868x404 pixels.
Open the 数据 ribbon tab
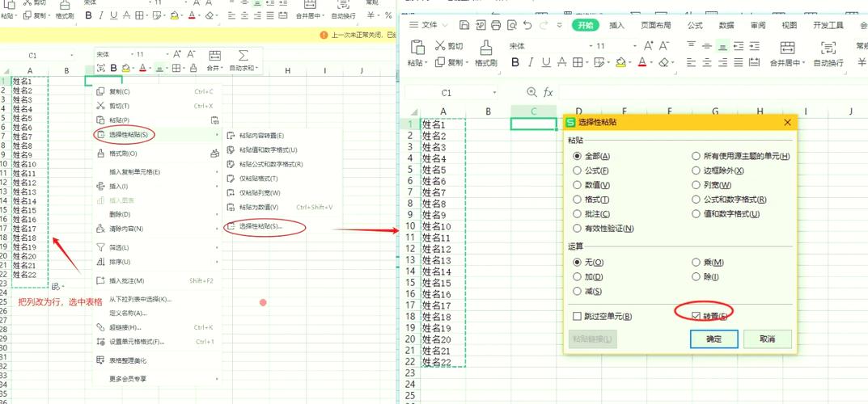726,25
